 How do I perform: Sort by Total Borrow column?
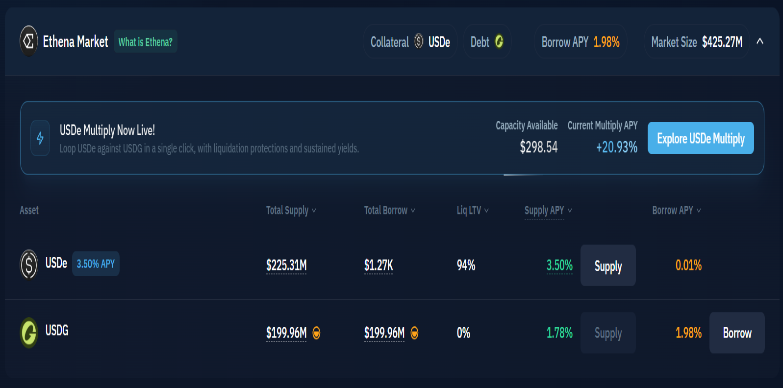pyautogui.click(x=390, y=210)
